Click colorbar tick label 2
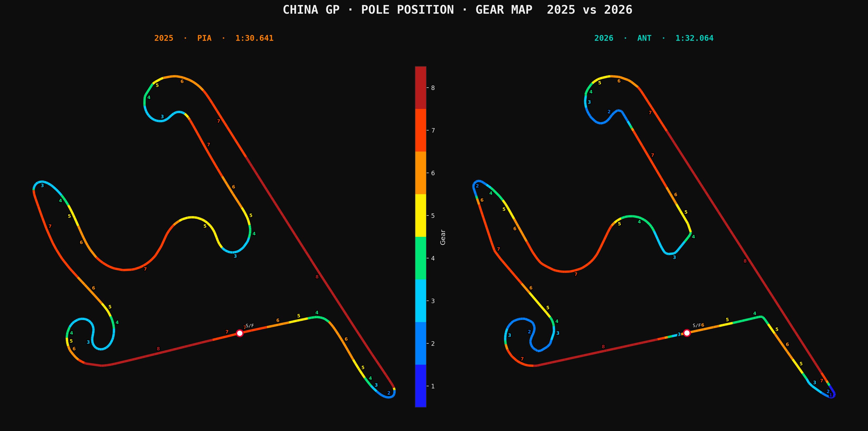868x431 pixels. click(x=433, y=343)
